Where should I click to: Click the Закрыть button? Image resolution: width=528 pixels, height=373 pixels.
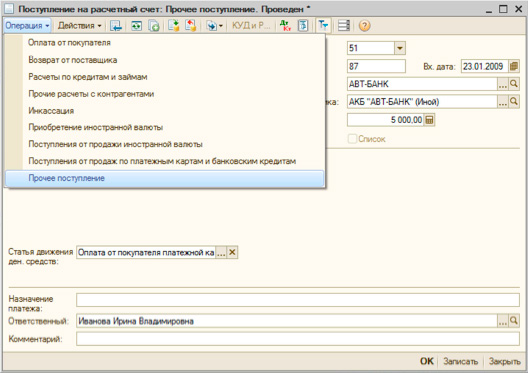click(x=504, y=361)
